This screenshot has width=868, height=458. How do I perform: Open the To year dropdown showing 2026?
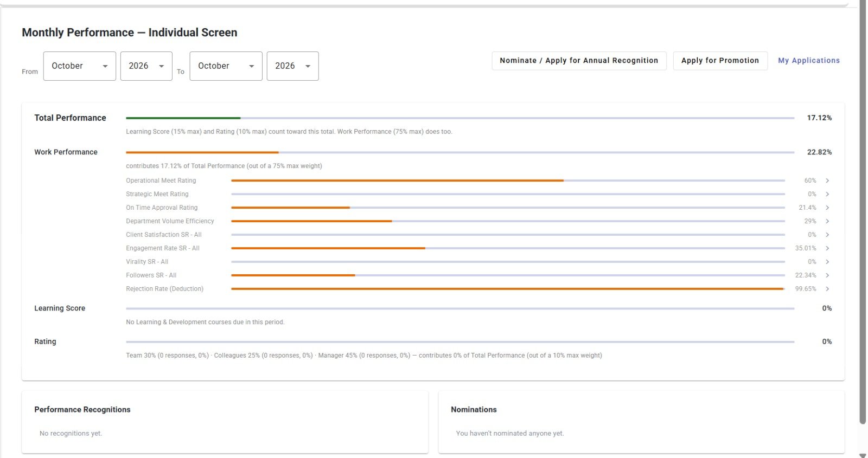click(x=292, y=66)
